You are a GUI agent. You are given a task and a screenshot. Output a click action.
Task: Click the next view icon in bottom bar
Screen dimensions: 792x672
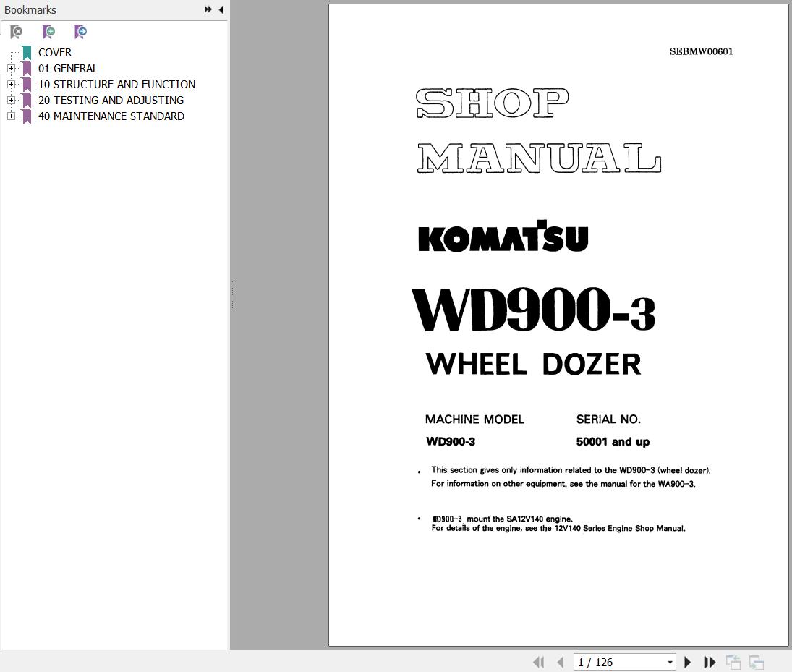tap(756, 662)
